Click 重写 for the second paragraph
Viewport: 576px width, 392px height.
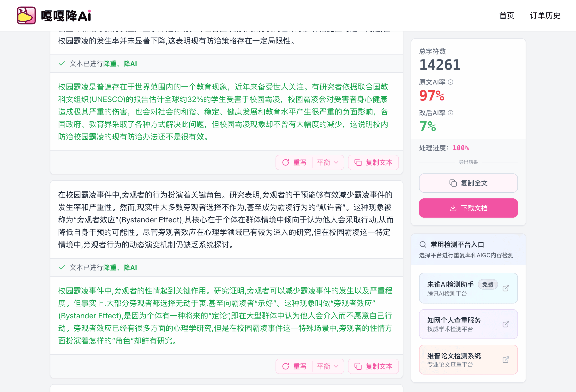coord(300,366)
